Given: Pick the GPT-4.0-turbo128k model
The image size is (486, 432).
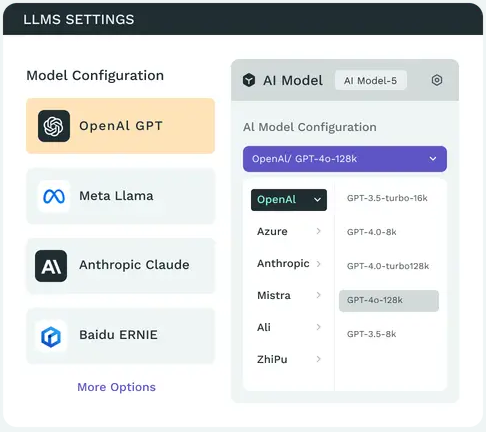Looking at the screenshot, I should 388,266.
